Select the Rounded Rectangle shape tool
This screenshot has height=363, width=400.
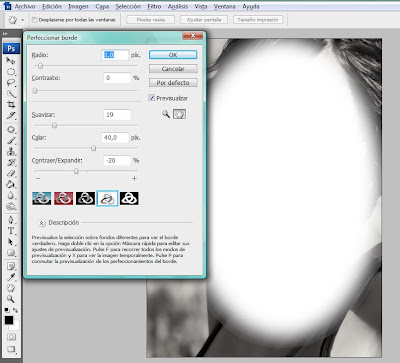tap(11, 253)
